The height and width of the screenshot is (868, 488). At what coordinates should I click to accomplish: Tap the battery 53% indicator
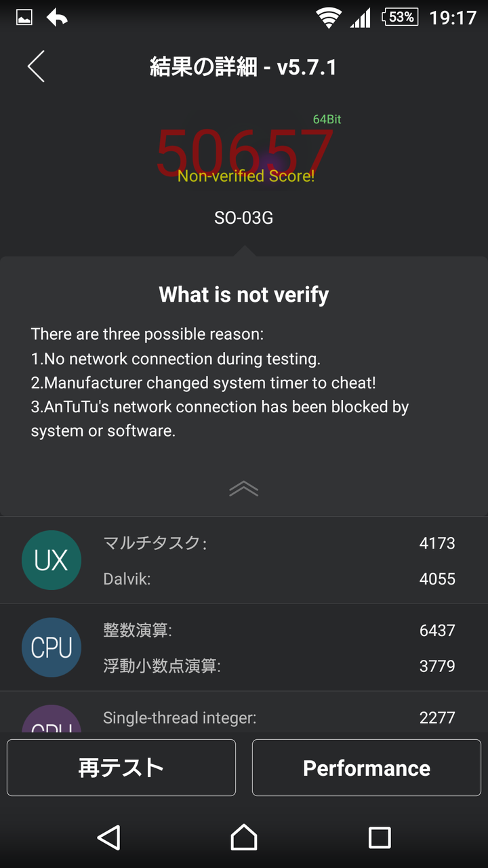(x=401, y=17)
